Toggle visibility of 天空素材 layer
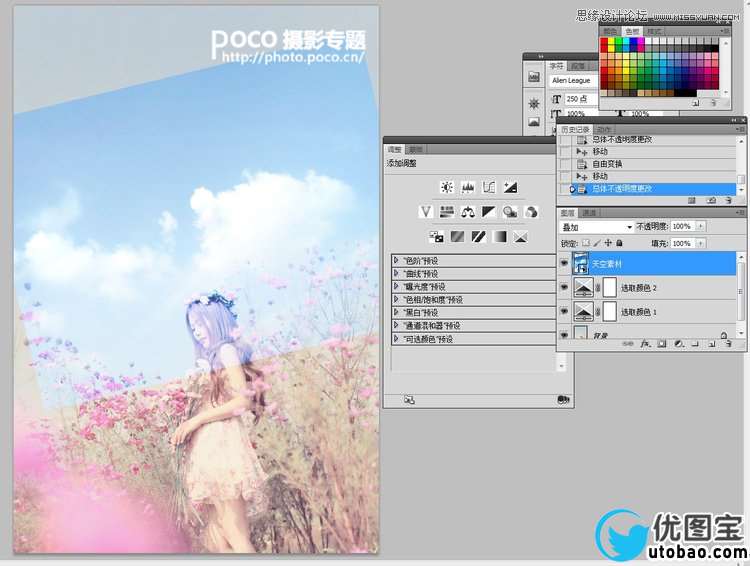The image size is (750, 566). [x=564, y=263]
